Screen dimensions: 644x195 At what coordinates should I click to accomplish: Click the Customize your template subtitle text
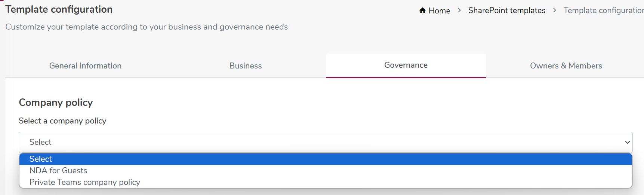[x=147, y=27]
